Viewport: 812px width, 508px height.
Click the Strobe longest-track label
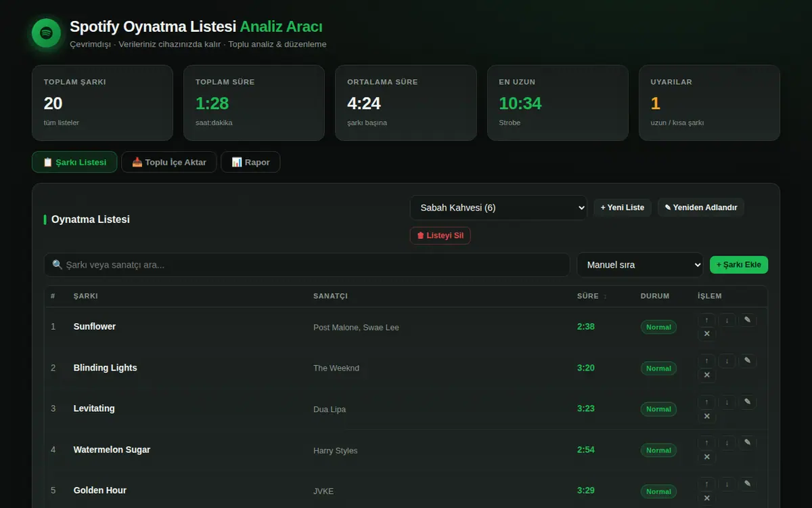[x=510, y=123]
